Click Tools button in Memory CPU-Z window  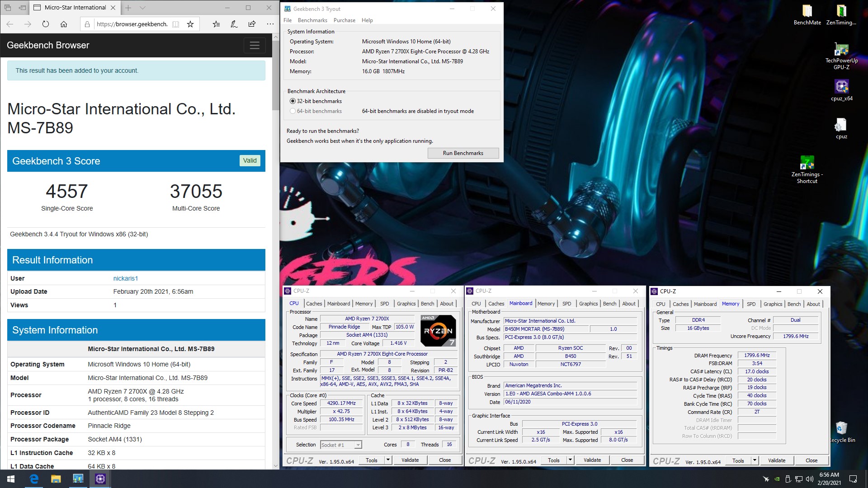click(738, 460)
